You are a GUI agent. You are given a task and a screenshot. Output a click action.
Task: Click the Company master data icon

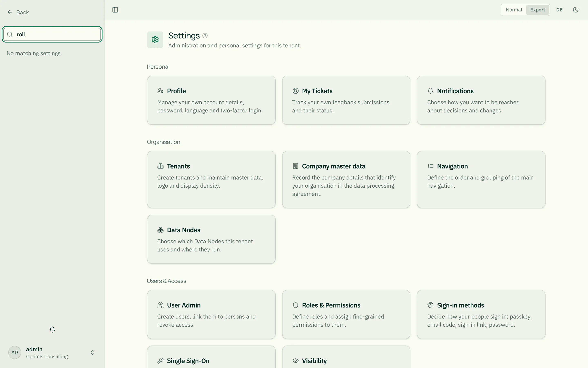(295, 166)
